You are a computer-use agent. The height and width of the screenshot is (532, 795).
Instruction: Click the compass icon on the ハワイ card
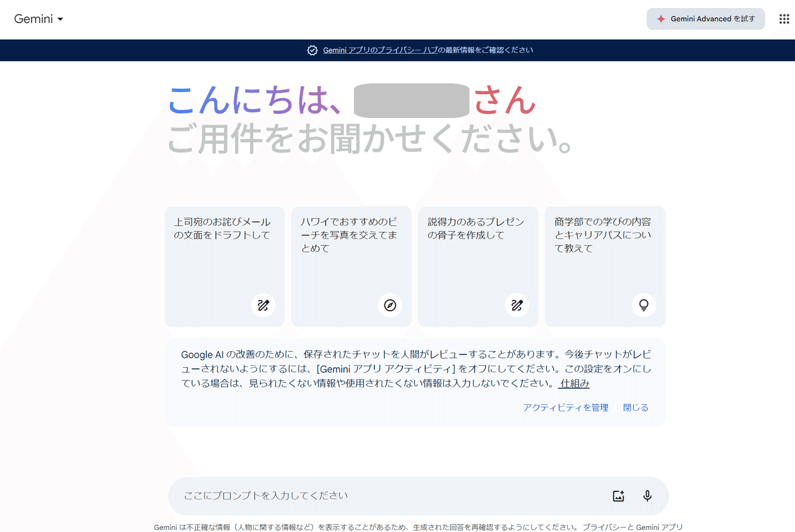[390, 305]
